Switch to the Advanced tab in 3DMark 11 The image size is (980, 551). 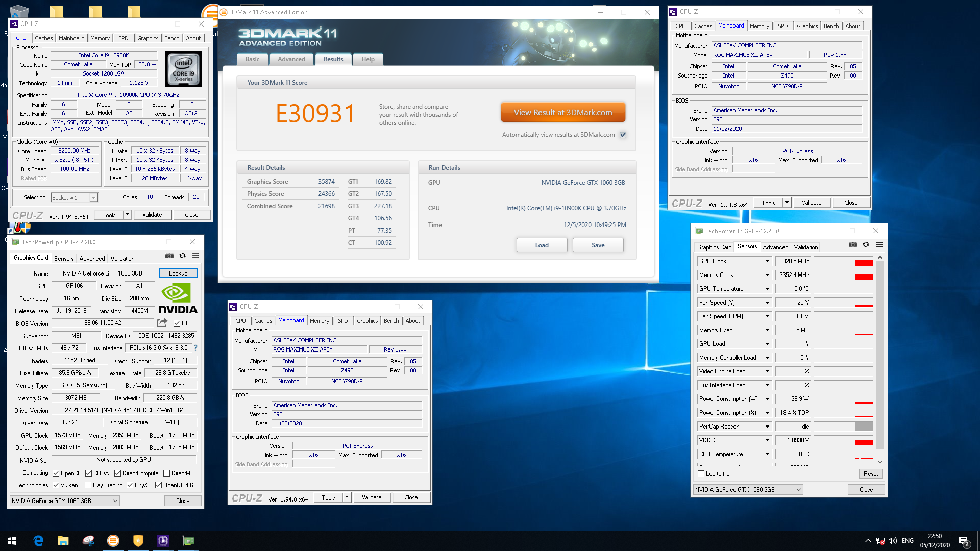(291, 59)
